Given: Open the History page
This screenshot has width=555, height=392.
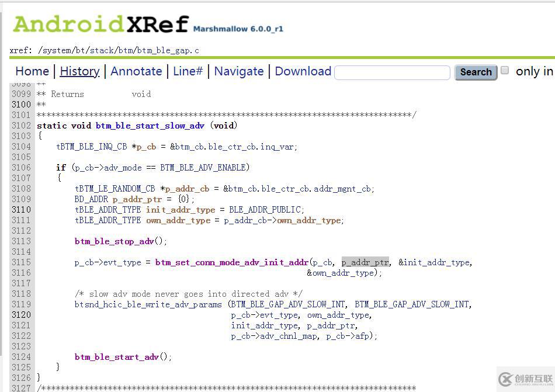Looking at the screenshot, I should (x=79, y=71).
